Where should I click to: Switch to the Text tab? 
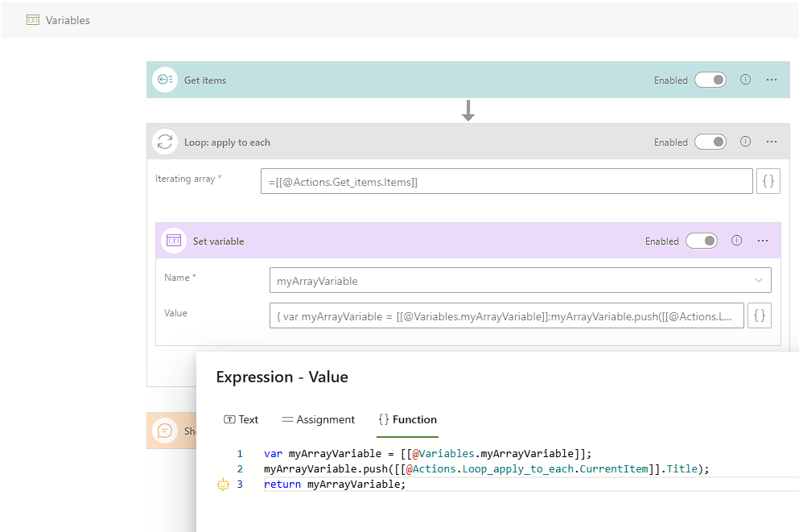(241, 419)
